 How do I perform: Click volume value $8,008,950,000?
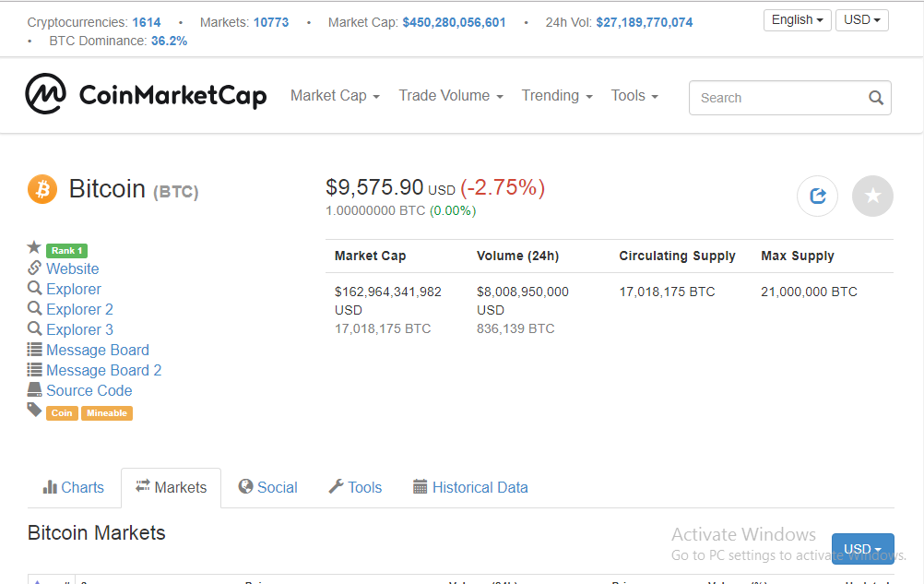click(523, 292)
